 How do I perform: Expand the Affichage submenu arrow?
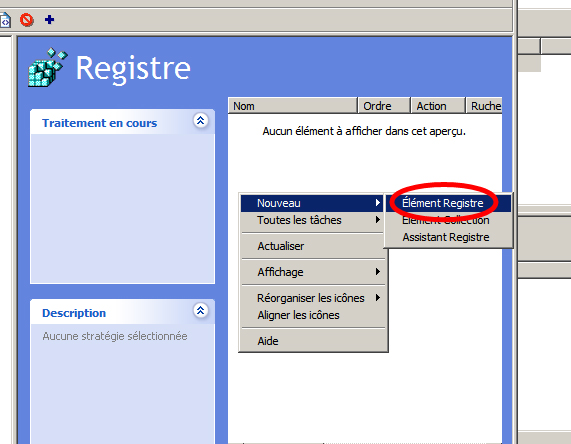[378, 272]
